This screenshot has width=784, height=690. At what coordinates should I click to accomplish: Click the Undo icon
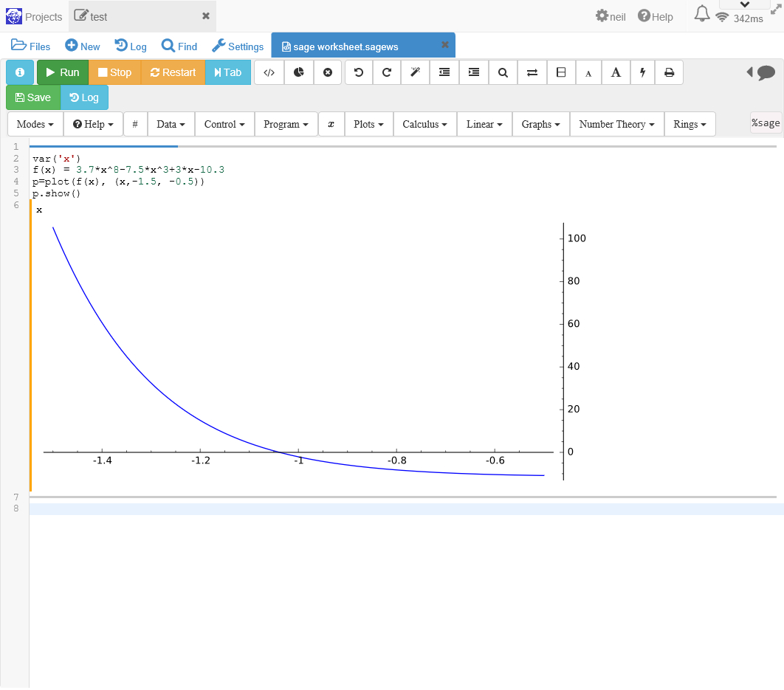(x=359, y=72)
